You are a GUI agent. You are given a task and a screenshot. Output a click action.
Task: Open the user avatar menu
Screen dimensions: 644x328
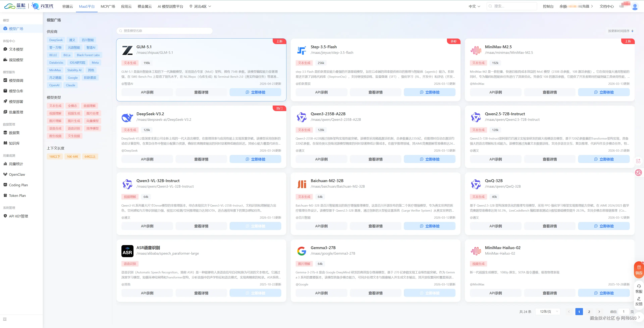click(635, 7)
